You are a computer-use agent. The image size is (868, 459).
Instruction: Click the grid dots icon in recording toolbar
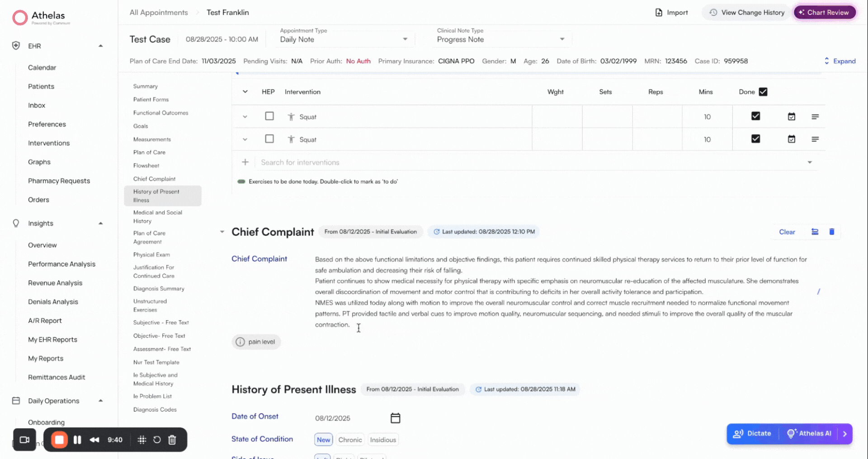tap(142, 440)
